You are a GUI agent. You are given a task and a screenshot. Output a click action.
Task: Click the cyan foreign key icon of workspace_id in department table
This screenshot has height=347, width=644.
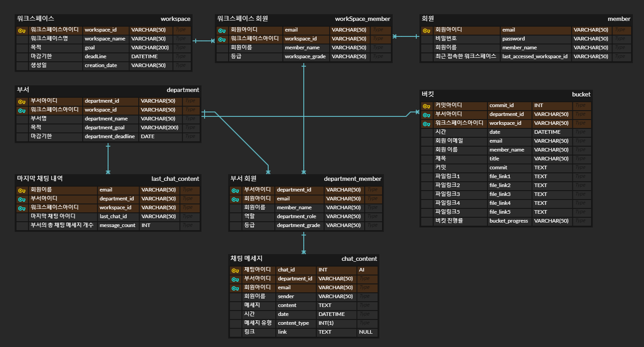click(22, 110)
